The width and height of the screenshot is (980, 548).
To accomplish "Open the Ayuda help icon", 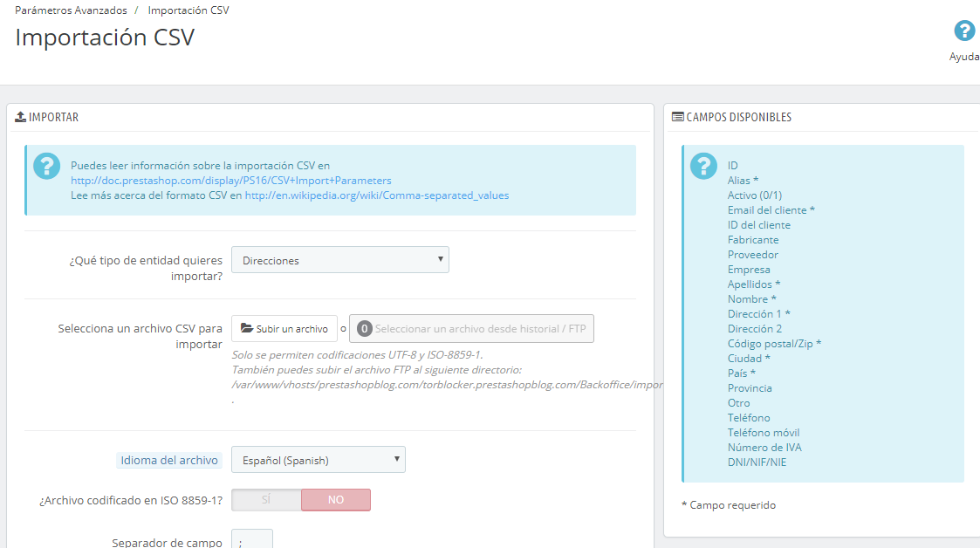I will 963,31.
